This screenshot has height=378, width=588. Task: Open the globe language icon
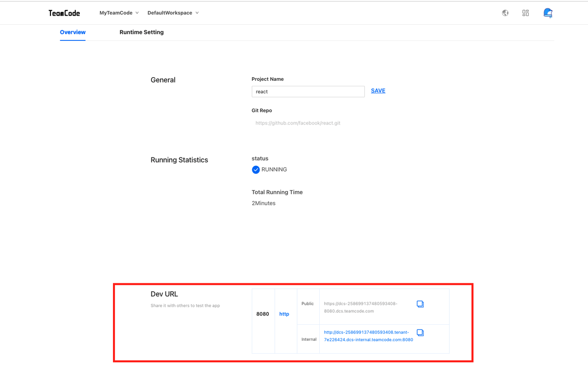pos(505,13)
